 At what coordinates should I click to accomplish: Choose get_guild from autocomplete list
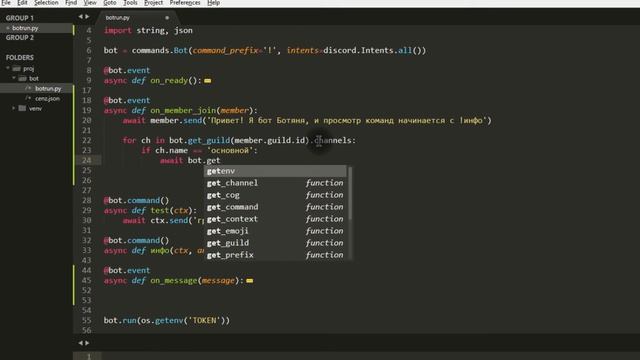[x=275, y=243]
